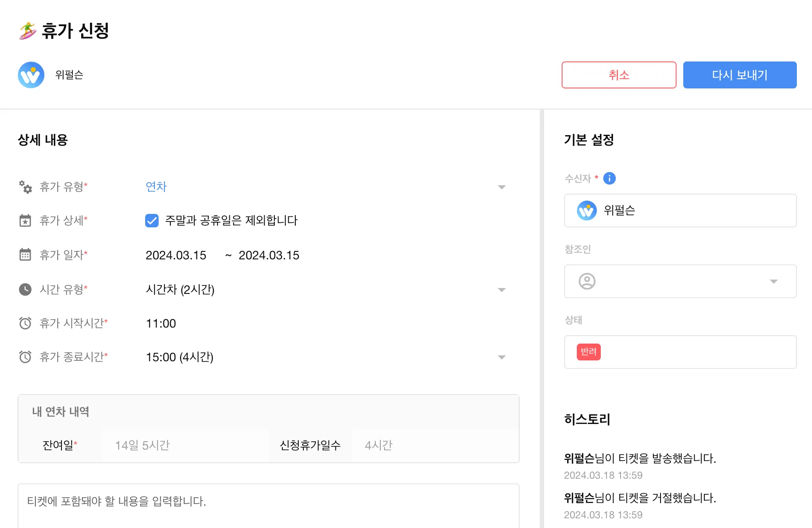The width and height of the screenshot is (812, 528).
Task: Click the start date 2024.03.15 field
Action: [x=176, y=255]
